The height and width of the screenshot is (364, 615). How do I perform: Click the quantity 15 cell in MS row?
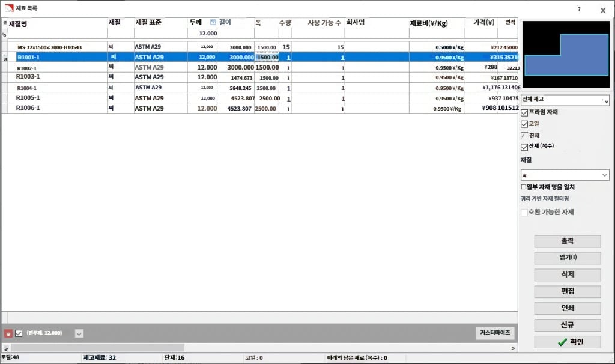286,47
